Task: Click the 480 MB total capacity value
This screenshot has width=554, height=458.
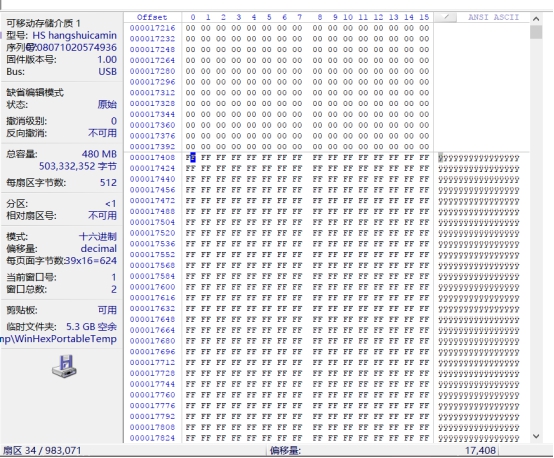Action: (x=99, y=154)
